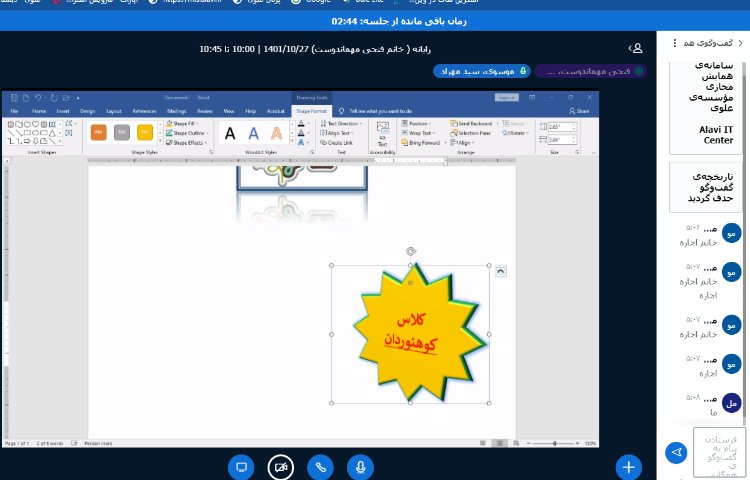750x480 pixels.
Task: Open the users list person icon
Action: point(636,48)
